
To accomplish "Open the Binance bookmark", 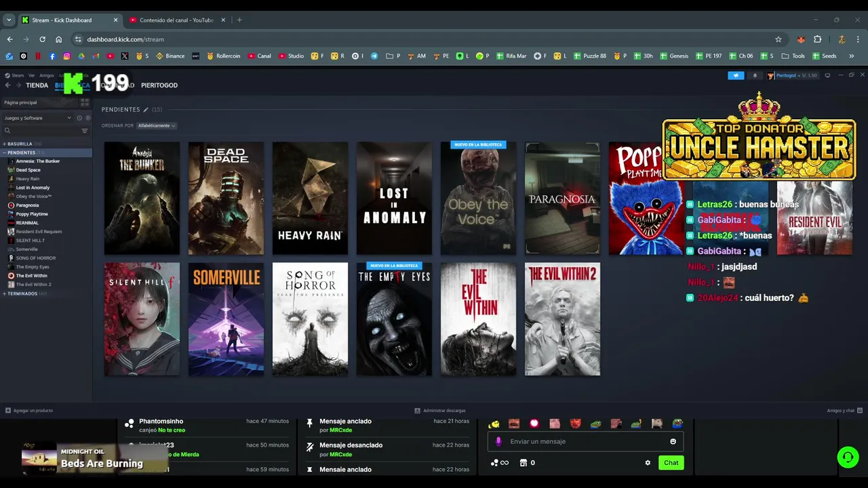I will 170,56.
